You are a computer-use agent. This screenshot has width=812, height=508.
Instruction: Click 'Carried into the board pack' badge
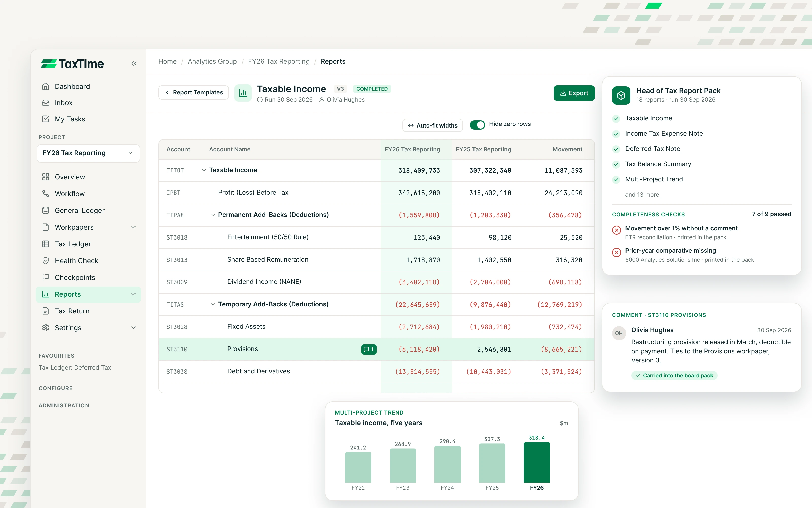tap(674, 376)
